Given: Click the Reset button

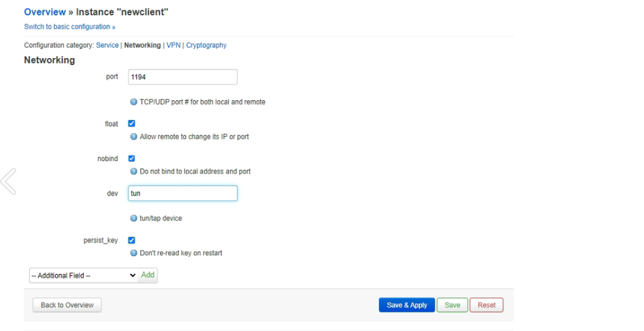Looking at the screenshot, I should coord(486,305).
